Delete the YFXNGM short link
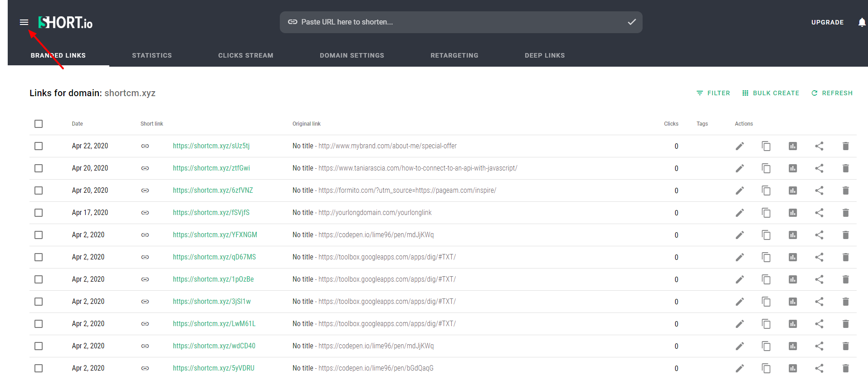Image resolution: width=868 pixels, height=376 pixels. 845,235
